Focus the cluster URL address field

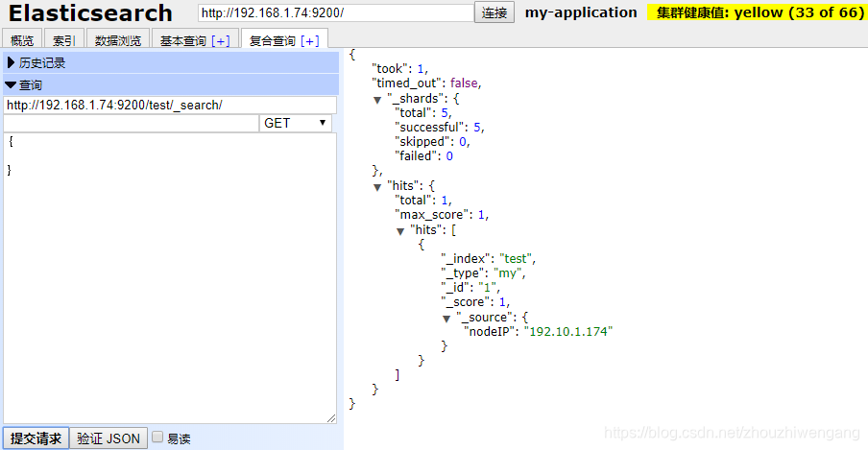pyautogui.click(x=336, y=12)
